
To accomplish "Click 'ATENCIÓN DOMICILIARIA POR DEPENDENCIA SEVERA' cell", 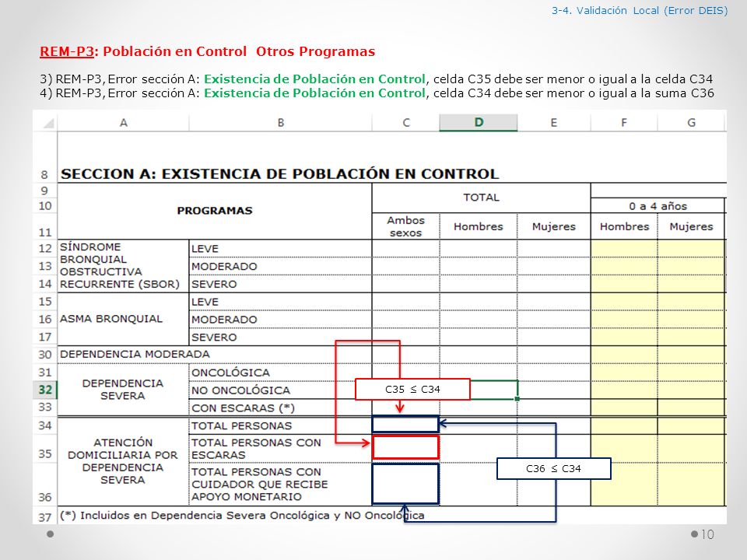I will [x=123, y=461].
